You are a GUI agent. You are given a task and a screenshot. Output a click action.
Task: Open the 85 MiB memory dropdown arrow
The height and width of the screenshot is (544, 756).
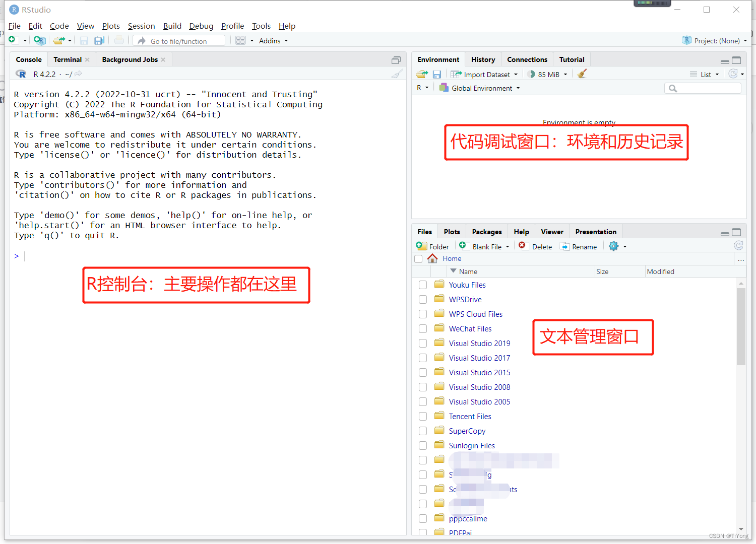565,75
